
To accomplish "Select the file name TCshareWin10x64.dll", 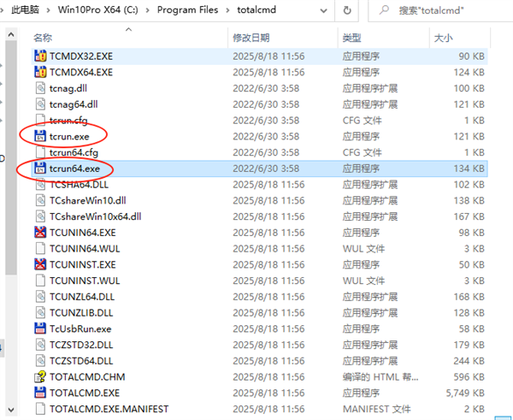I will click(95, 216).
